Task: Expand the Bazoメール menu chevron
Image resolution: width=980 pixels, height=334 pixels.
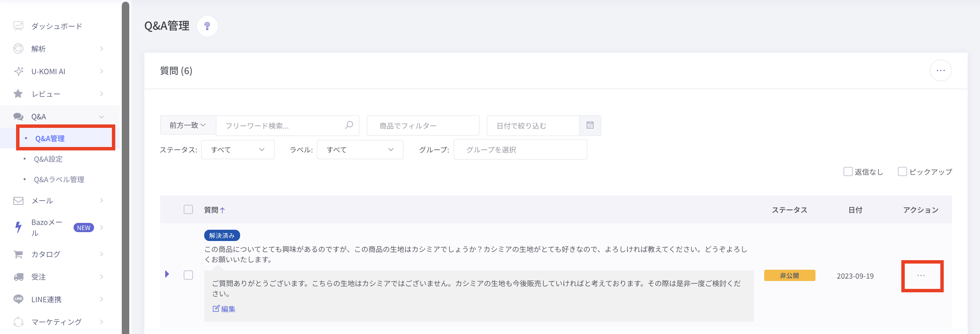Action: [102, 227]
